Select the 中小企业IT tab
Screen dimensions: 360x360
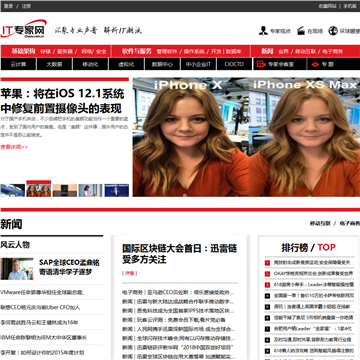click(x=198, y=64)
